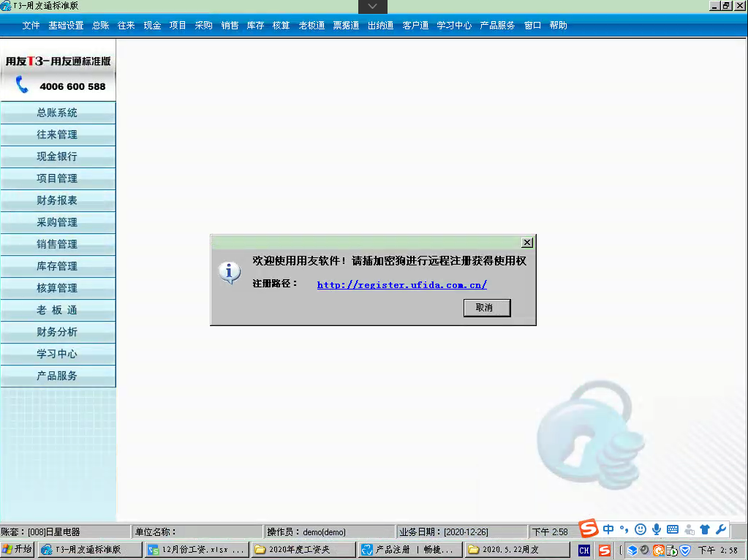The image size is (748, 560).
Task: Open the register.ufida.com.cn link
Action: (x=401, y=285)
